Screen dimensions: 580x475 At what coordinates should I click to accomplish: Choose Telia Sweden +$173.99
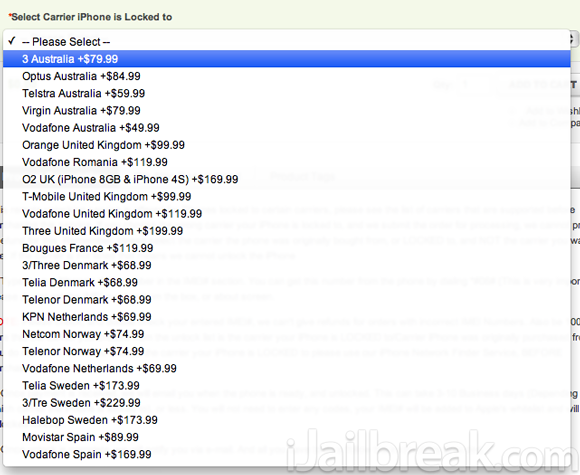click(287, 386)
